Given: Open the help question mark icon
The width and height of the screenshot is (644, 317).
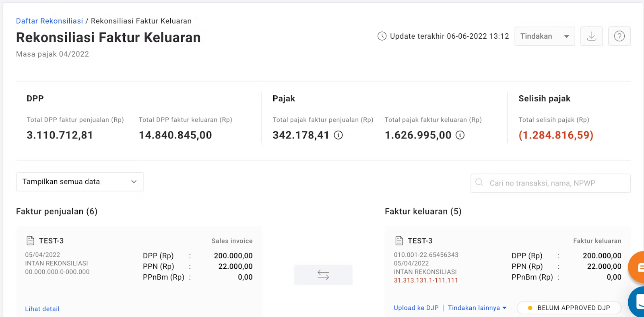Looking at the screenshot, I should pos(619,36).
